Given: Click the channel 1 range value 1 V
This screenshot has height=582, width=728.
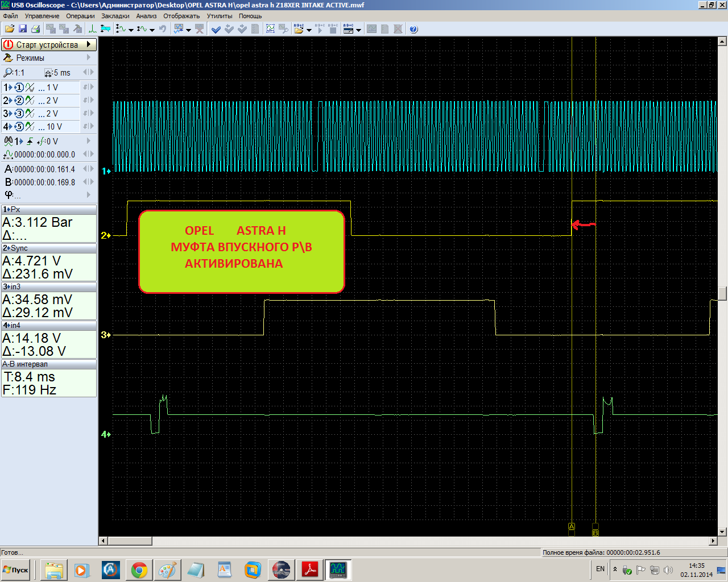Looking at the screenshot, I should (x=52, y=88).
